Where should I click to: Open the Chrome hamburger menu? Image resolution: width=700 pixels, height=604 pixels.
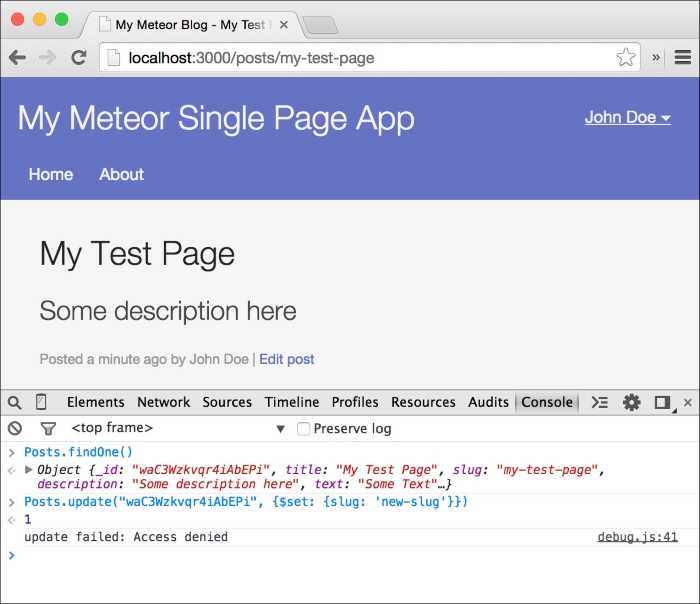click(x=683, y=57)
